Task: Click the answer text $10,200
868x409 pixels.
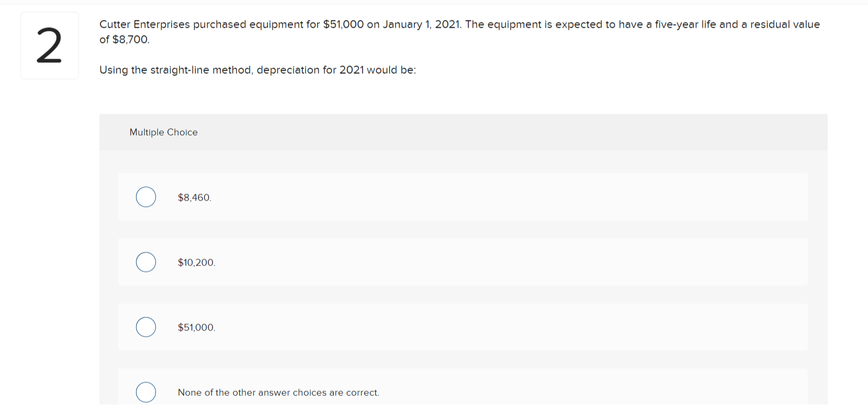Action: (196, 262)
